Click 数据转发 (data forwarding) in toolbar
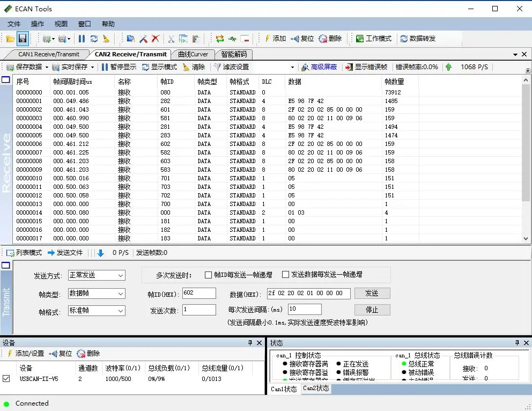This screenshot has height=411, width=532. pos(418,39)
